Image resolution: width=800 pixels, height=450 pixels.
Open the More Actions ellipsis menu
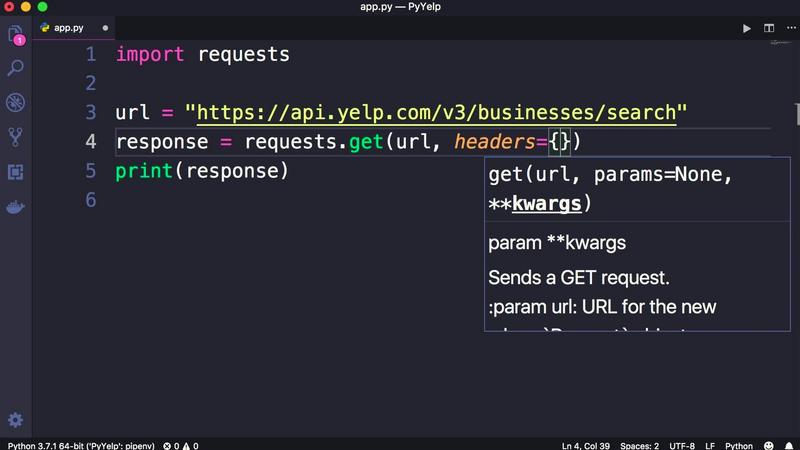point(791,28)
